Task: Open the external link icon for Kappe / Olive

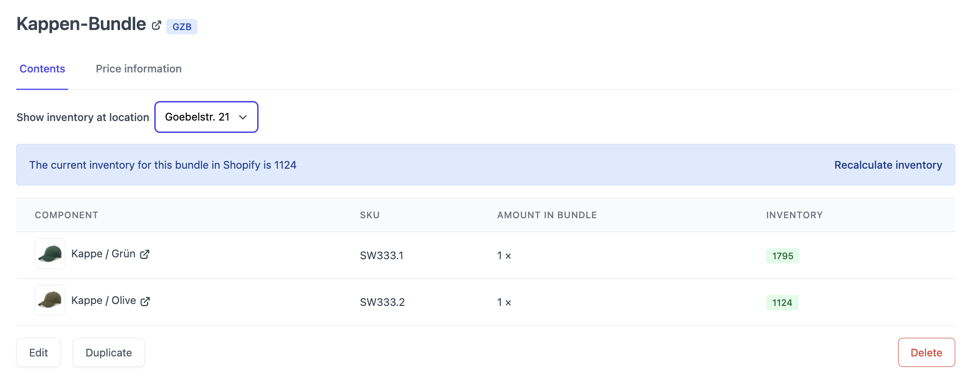Action: 145,301
